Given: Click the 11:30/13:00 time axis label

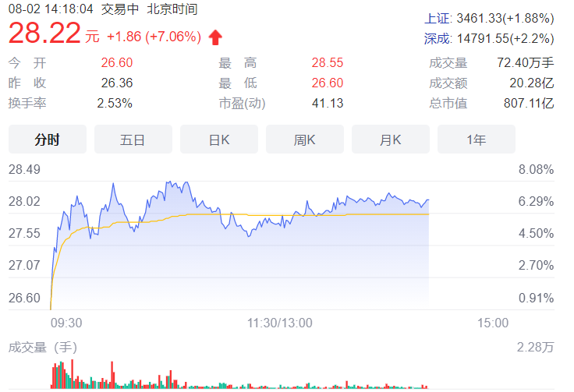Looking at the screenshot, I should coord(280,323).
